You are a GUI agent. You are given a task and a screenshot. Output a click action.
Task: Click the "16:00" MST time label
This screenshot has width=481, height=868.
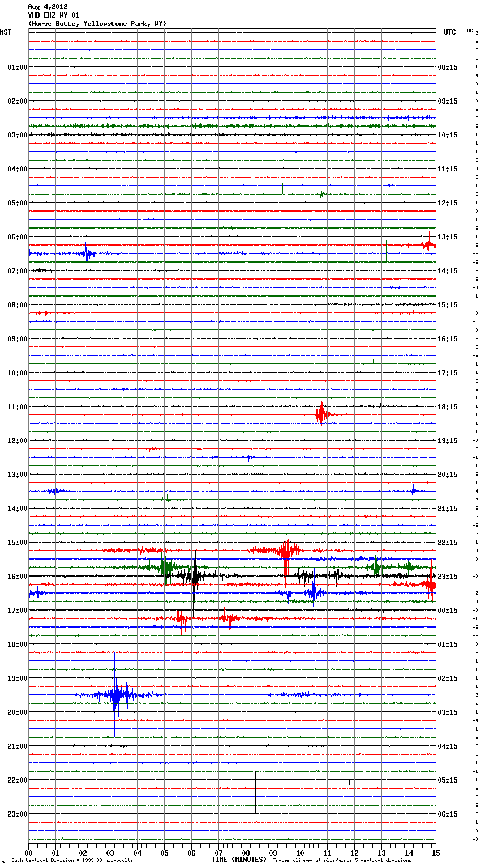[18, 577]
